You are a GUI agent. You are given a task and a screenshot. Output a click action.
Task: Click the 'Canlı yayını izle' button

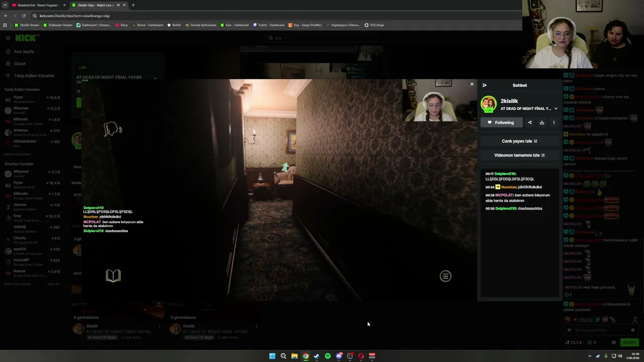[x=520, y=141]
